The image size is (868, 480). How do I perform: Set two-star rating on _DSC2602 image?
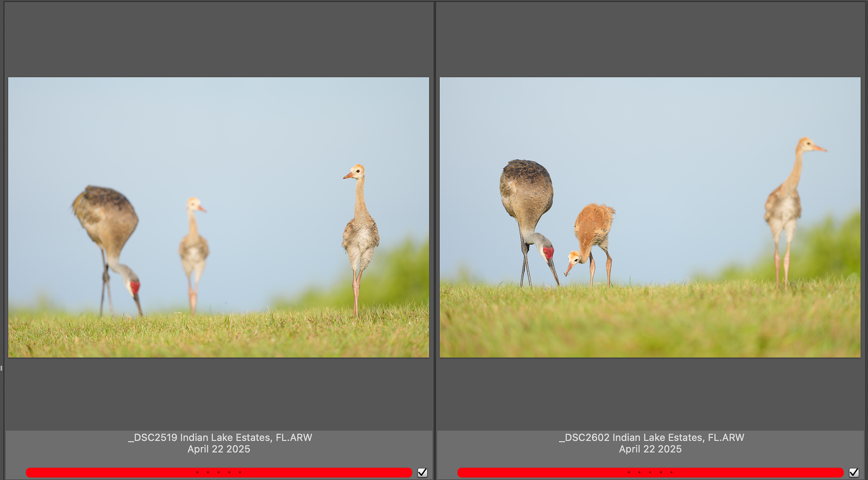point(639,472)
